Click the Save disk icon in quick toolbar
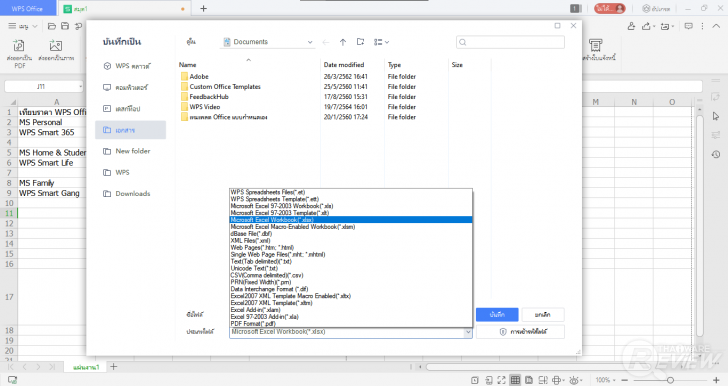728x386 pixels. tap(65, 26)
